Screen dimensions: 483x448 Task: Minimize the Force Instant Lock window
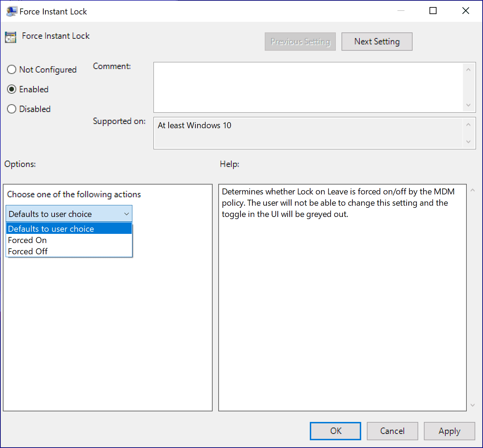coord(401,11)
